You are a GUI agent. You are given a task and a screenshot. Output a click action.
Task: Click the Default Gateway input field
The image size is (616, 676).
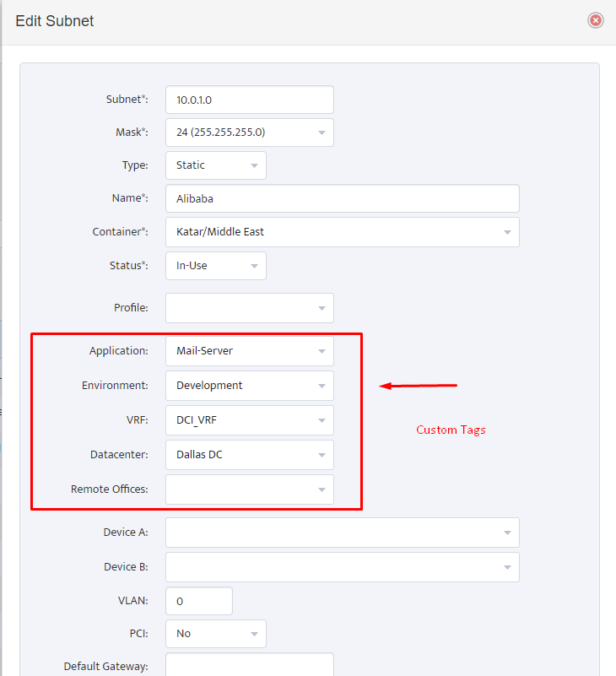(250, 665)
